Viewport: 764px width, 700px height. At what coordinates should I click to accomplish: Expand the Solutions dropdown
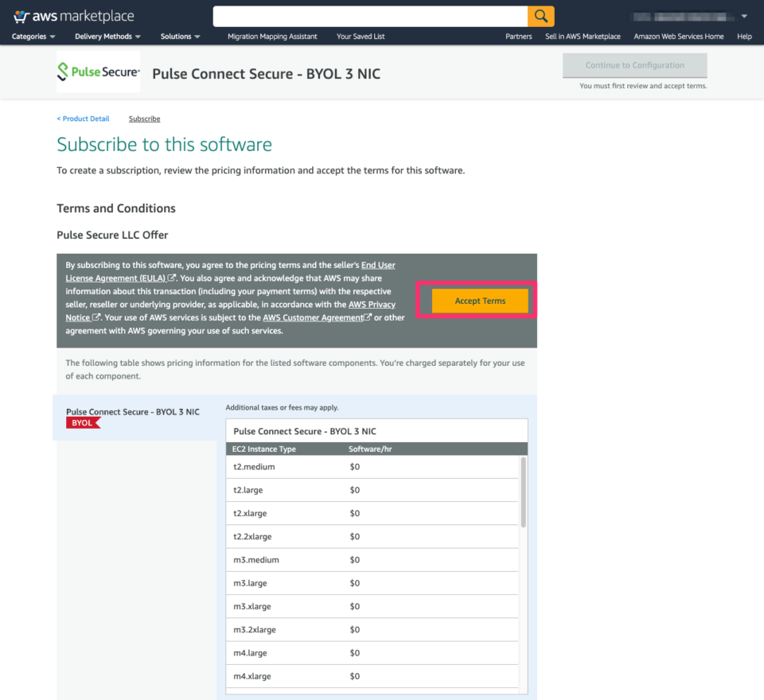(180, 37)
